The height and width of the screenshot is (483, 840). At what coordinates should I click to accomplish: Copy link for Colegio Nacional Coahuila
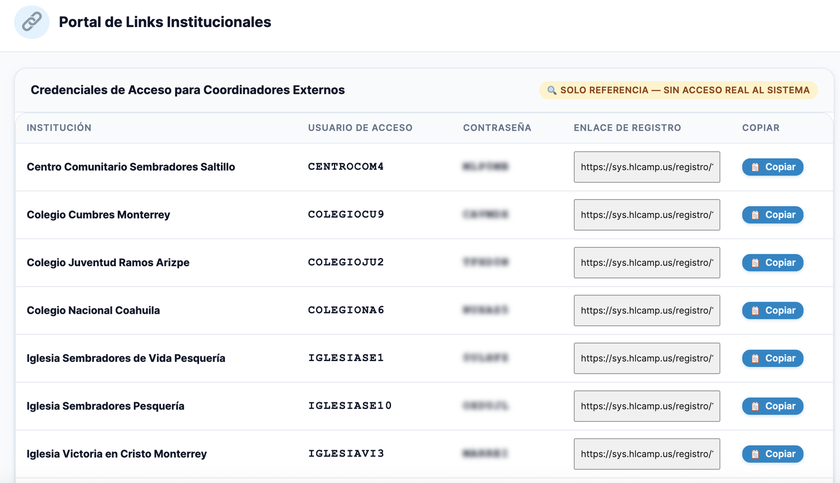[772, 311]
